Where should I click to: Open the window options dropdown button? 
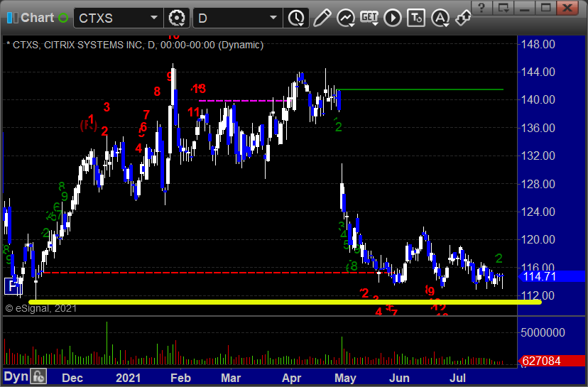pyautogui.click(x=503, y=7)
